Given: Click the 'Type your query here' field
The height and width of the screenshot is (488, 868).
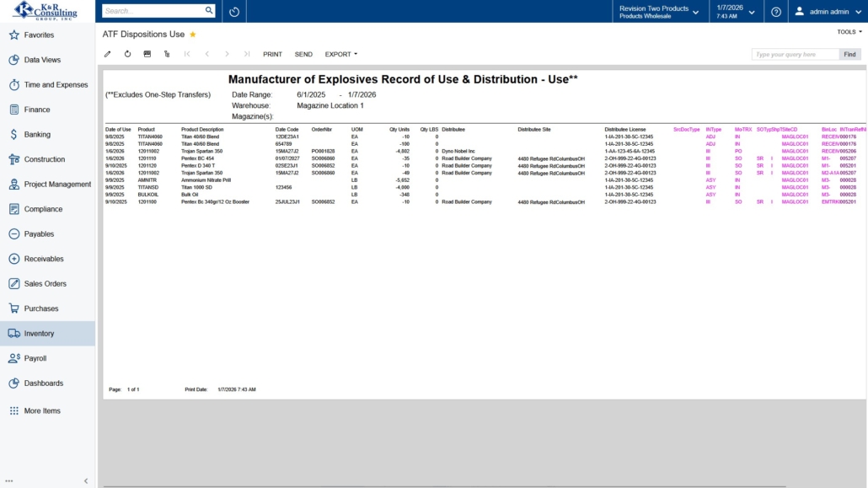Looking at the screenshot, I should click(x=795, y=54).
